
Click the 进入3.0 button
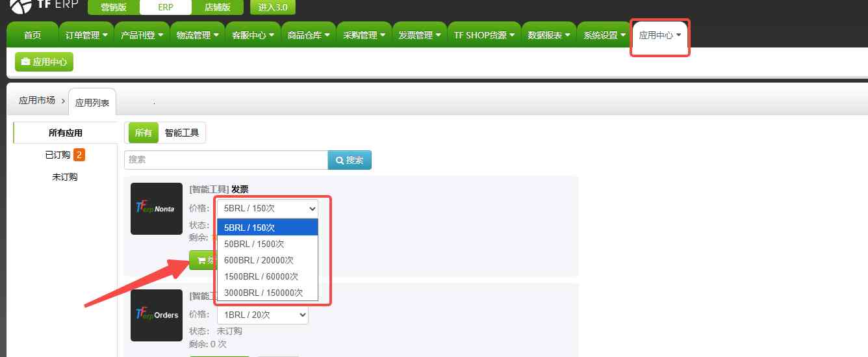(273, 8)
